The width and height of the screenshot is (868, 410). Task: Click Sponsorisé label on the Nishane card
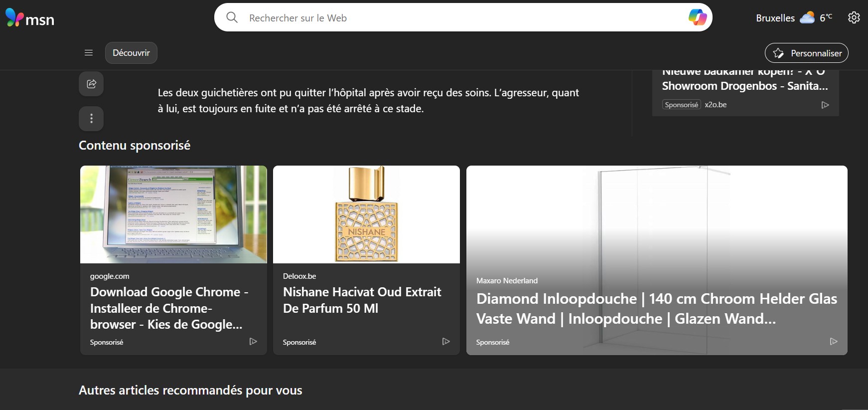pyautogui.click(x=299, y=342)
